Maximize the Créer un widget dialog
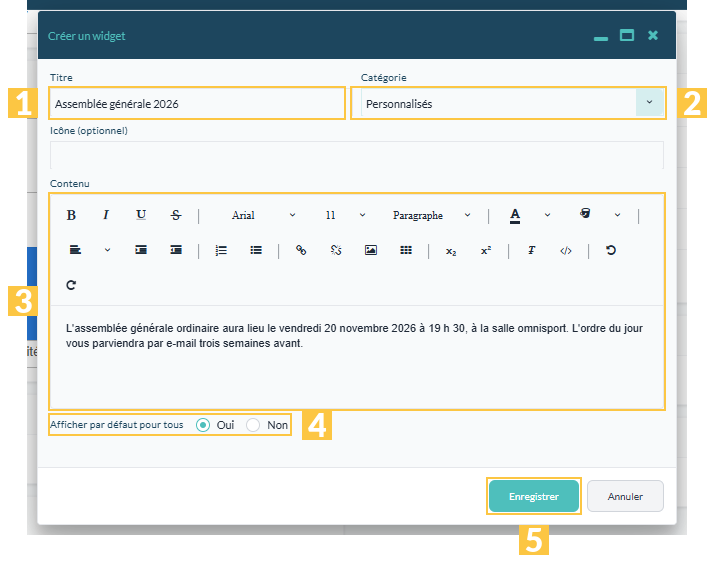 coord(627,35)
